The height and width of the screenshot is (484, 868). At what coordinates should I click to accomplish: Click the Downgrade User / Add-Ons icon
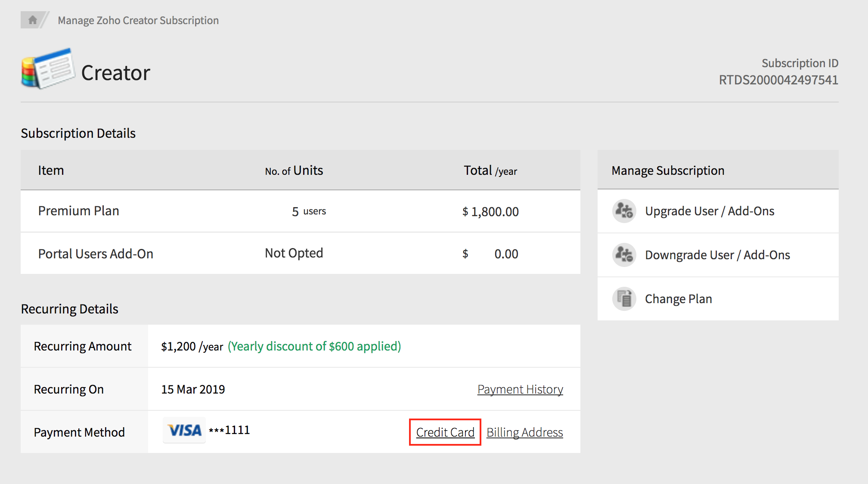[624, 255]
